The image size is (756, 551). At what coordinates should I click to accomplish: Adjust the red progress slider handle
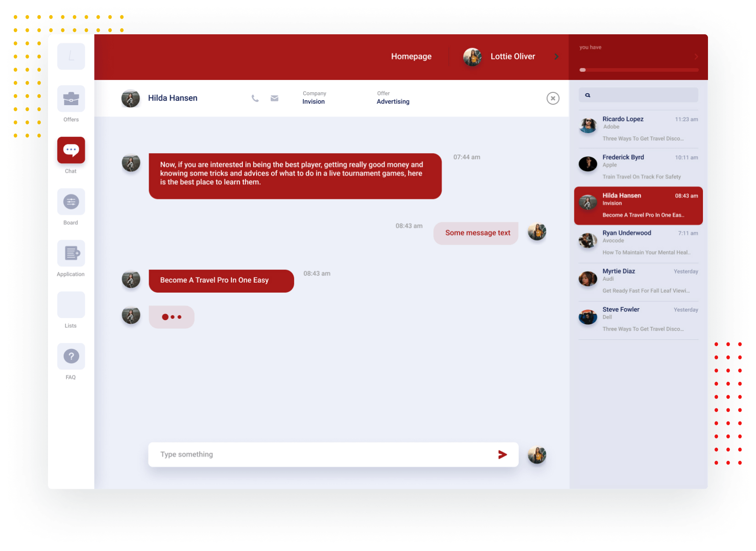click(x=583, y=70)
